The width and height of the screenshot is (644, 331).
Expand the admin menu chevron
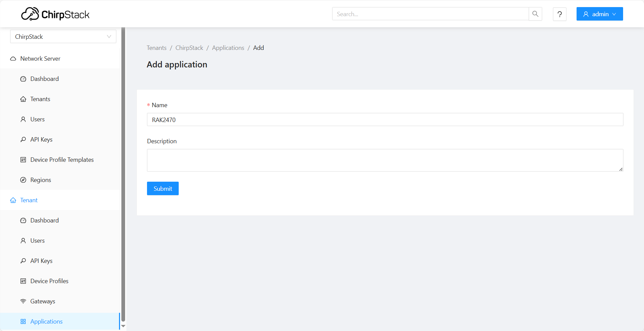click(614, 14)
